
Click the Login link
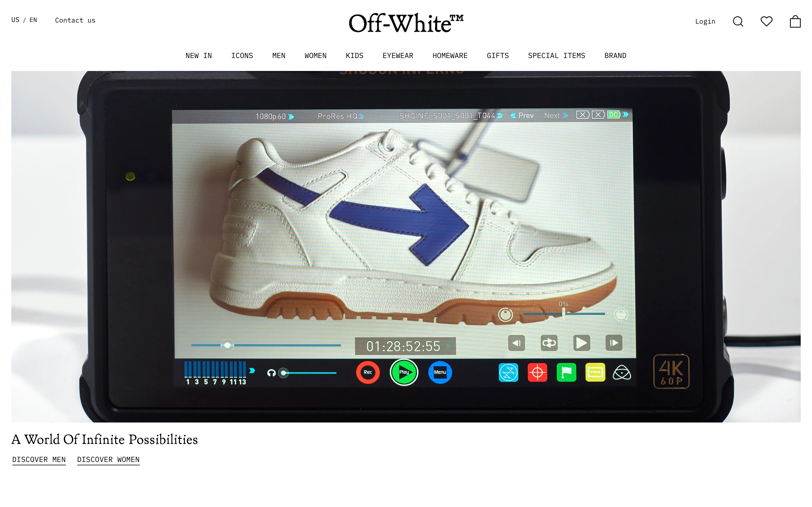click(705, 21)
